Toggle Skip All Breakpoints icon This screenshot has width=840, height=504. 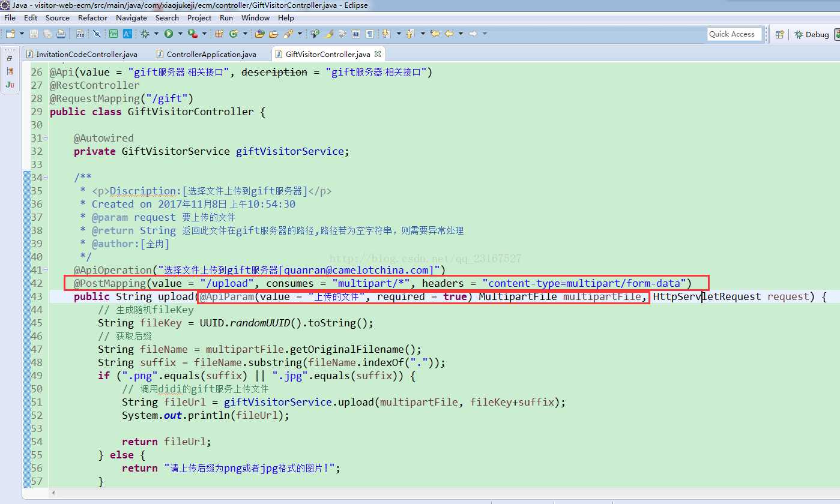coord(97,34)
